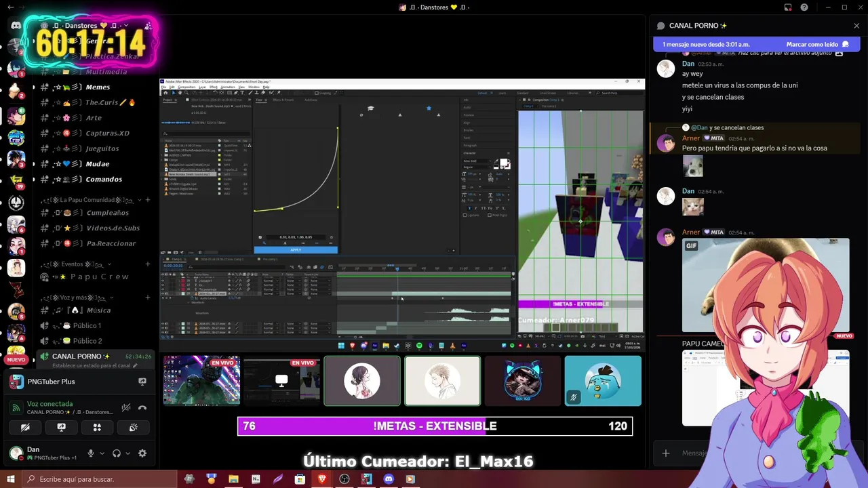Mute microphone in user panel
Image resolution: width=868 pixels, height=488 pixels.
pyautogui.click(x=91, y=453)
